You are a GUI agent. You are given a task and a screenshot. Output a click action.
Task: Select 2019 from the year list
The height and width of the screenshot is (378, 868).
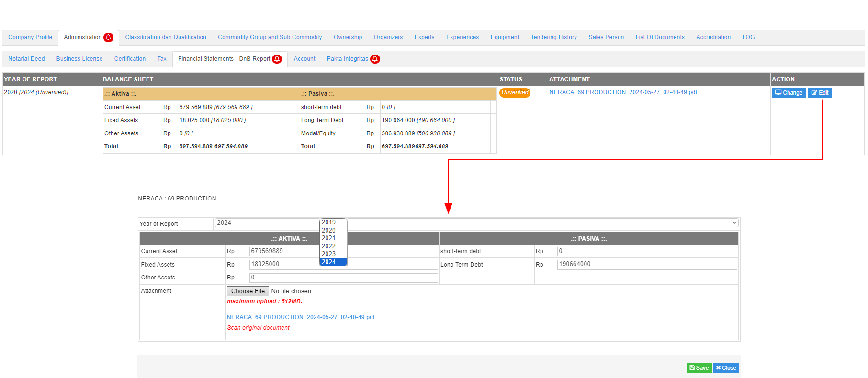pyautogui.click(x=329, y=222)
